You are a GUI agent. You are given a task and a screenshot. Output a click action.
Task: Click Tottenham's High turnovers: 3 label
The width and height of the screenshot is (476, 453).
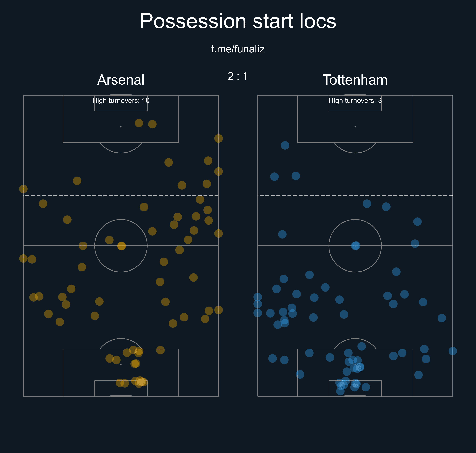[x=355, y=101]
